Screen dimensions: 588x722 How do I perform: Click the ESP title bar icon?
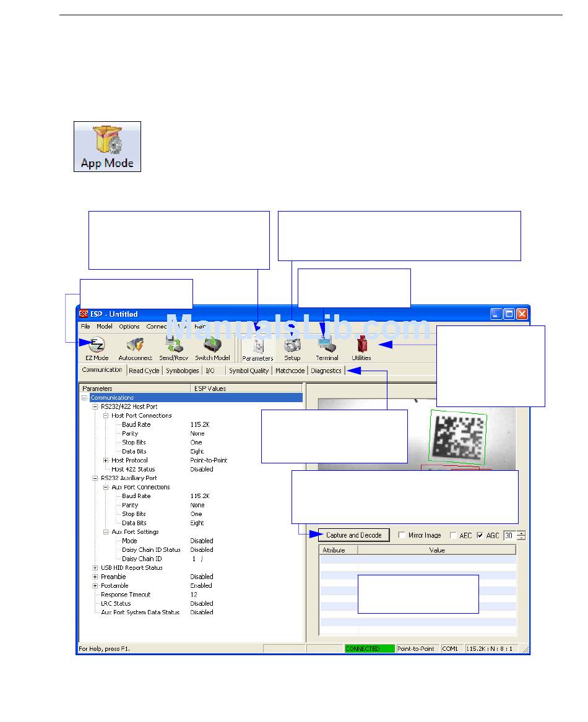84,314
